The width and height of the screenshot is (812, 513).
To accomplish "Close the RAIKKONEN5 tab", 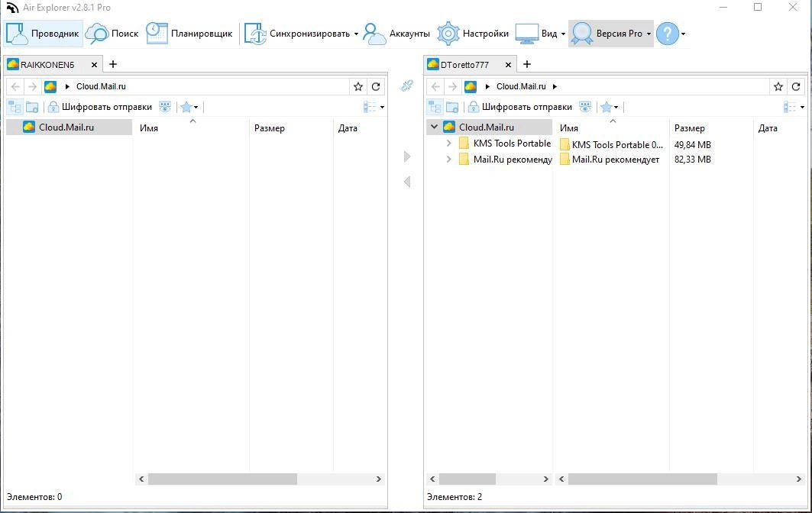I will pos(94,65).
